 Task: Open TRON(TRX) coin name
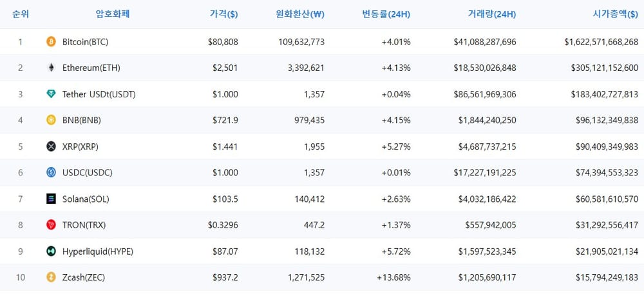(x=84, y=225)
